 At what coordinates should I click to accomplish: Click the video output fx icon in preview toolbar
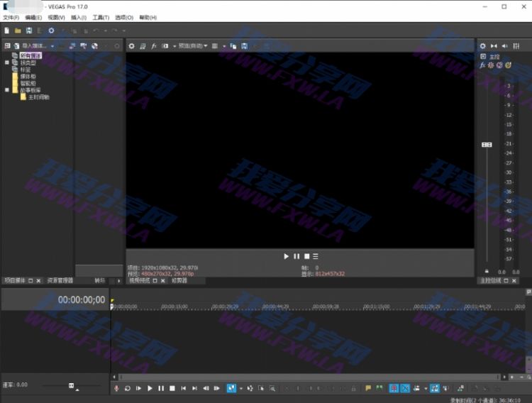pos(154,46)
